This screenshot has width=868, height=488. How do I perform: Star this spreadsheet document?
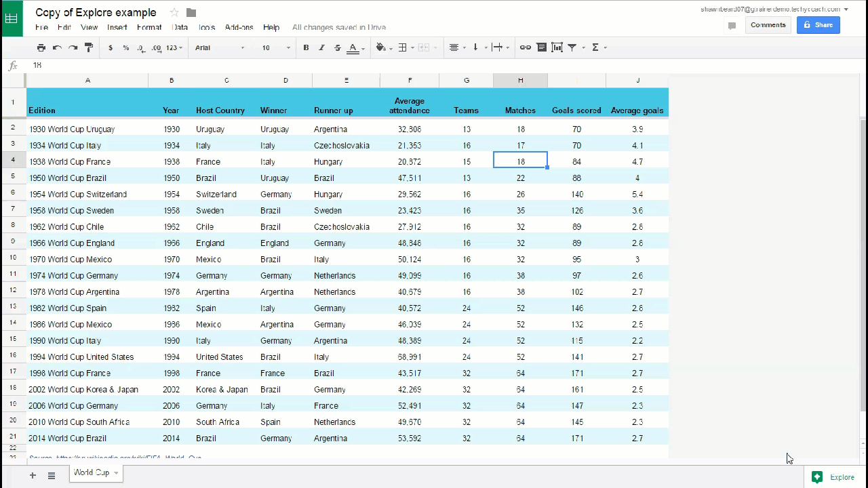click(174, 13)
